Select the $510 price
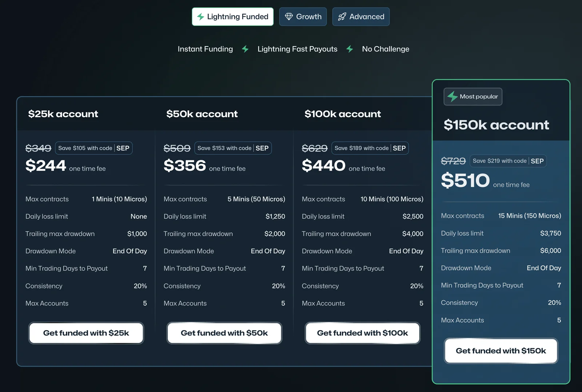Screen dimensions: 582x392 click(466, 180)
